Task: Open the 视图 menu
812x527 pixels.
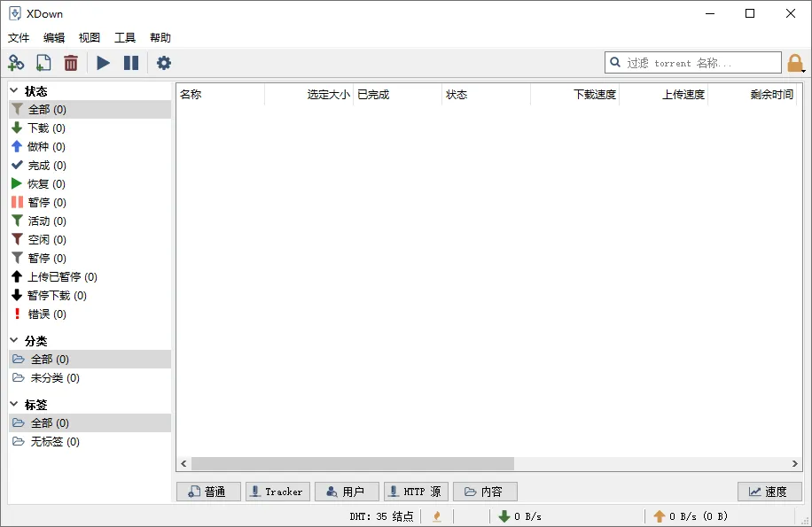Action: click(x=89, y=37)
